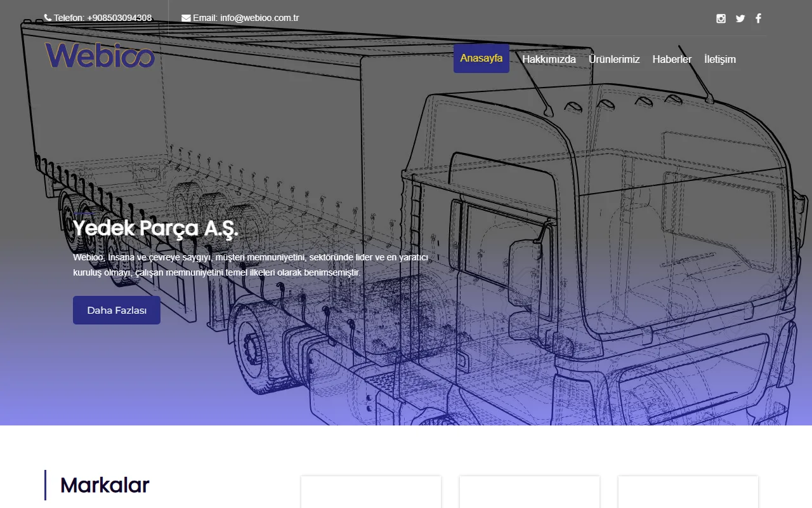The width and height of the screenshot is (812, 508).
Task: Click the email address info@webioo.com.tr
Action: pyautogui.click(x=259, y=18)
